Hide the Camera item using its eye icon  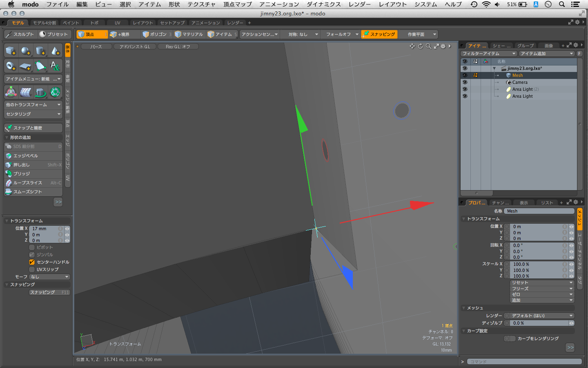point(465,82)
